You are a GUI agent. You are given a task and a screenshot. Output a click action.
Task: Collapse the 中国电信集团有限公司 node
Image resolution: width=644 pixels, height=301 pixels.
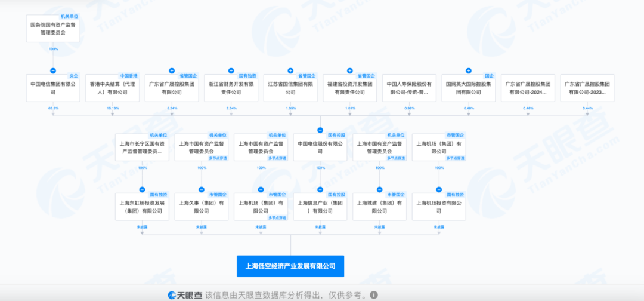(53, 70)
